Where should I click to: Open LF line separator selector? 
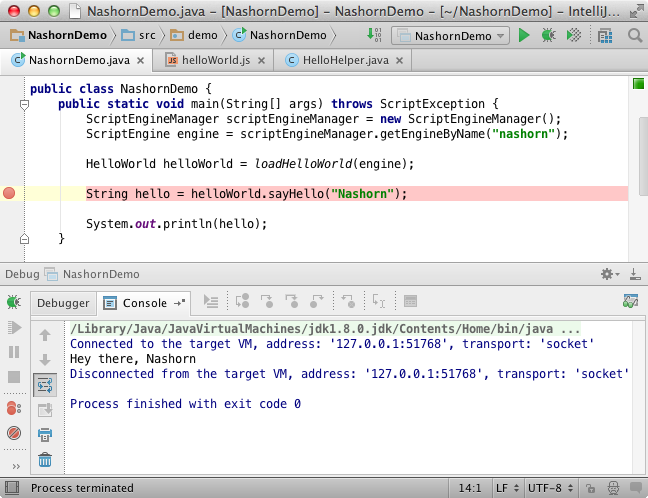[507, 488]
